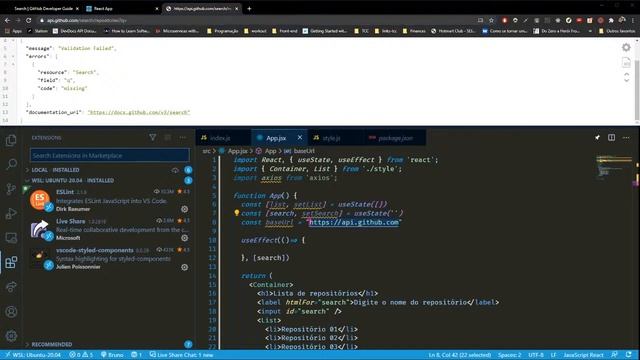This screenshot has height=360, width=640.
Task: Open a new browser tab with plus
Action: point(249,8)
